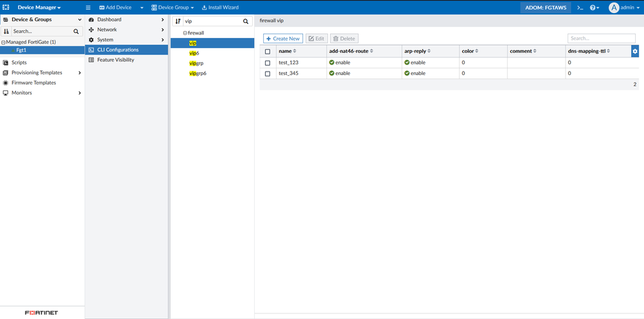The width and height of the screenshot is (644, 319).
Task: Click the Add Device button
Action: pos(116,8)
